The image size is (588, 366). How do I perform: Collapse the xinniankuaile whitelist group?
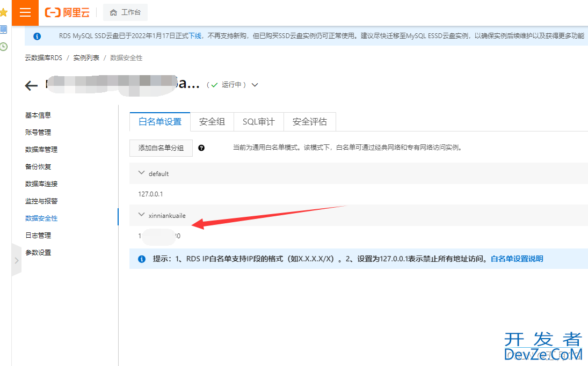pyautogui.click(x=141, y=215)
